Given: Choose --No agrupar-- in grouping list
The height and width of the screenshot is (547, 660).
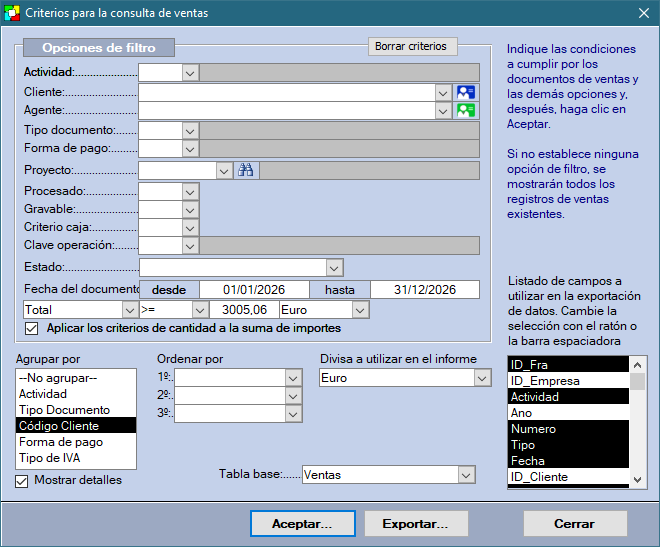Looking at the screenshot, I should point(58,378).
